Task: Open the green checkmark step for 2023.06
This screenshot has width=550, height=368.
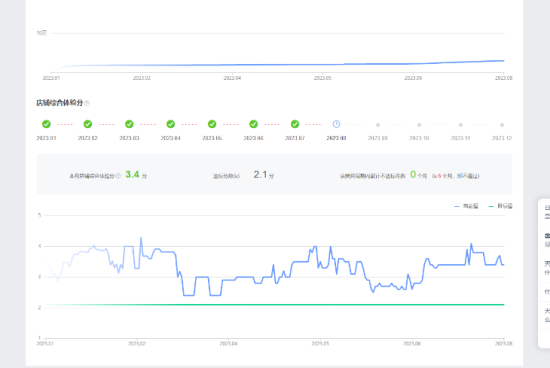Action: pyautogui.click(x=253, y=124)
